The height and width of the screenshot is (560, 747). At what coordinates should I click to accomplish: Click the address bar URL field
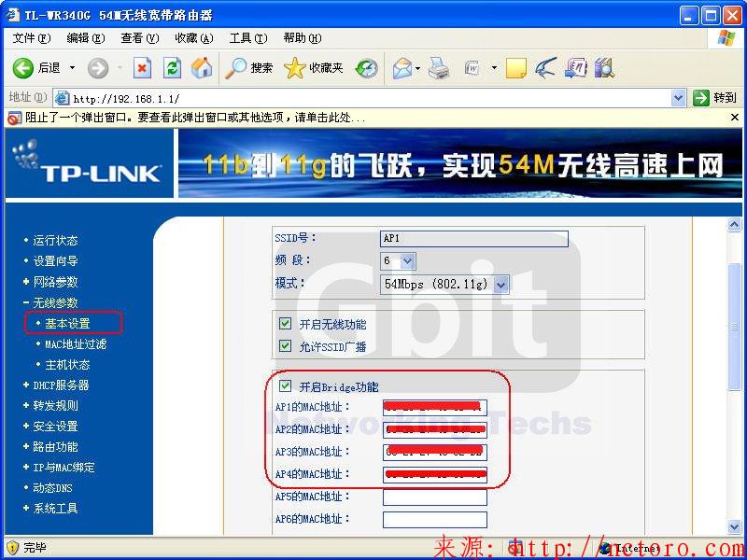[371, 99]
